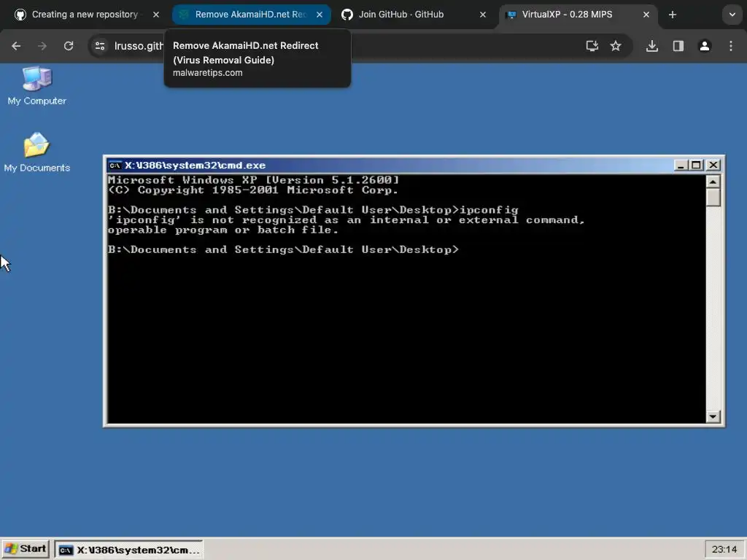Reload the page with the refresh icon

pos(69,46)
